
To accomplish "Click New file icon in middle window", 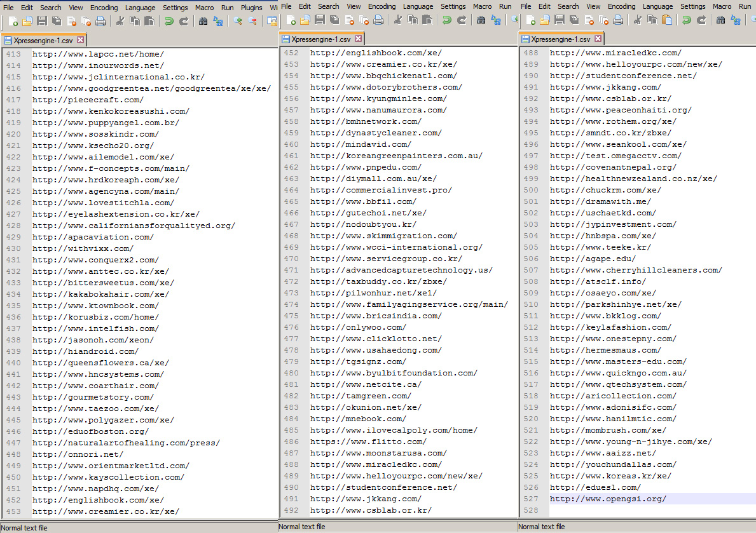I will (x=291, y=20).
